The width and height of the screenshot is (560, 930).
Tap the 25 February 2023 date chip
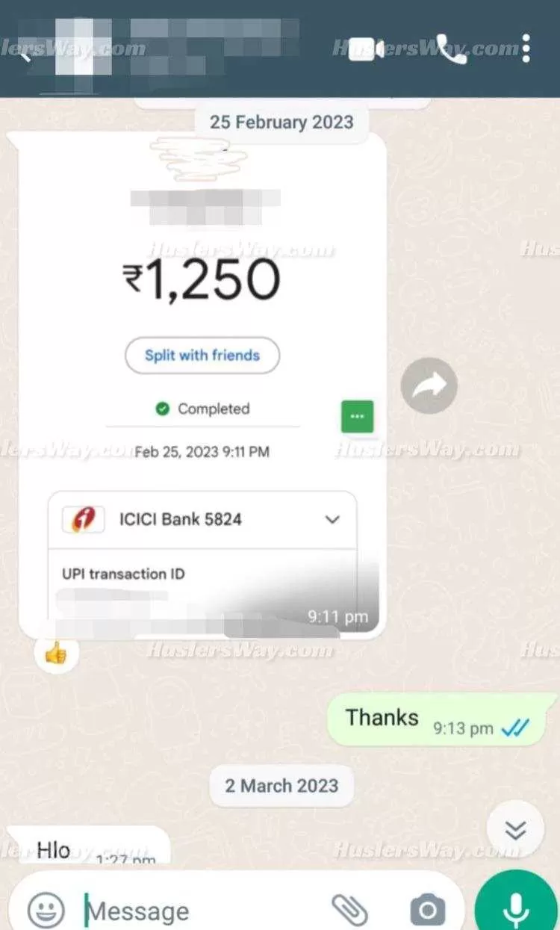coord(281,123)
